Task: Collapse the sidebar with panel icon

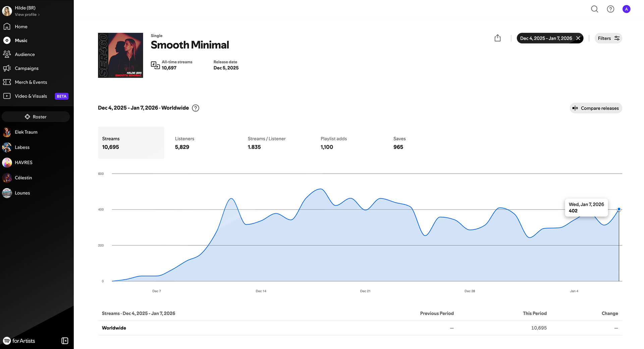Action: (65, 341)
